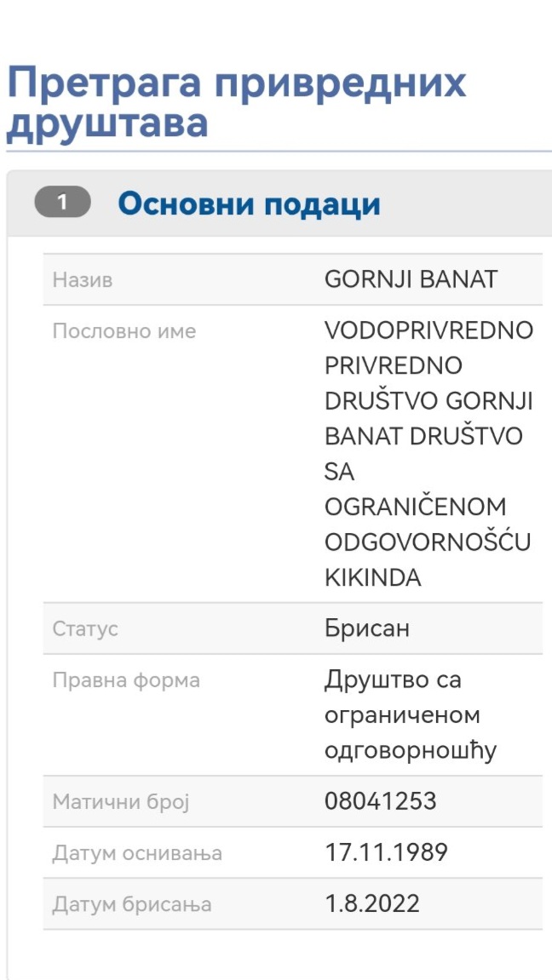Select the Датум оснивања label
The width and height of the screenshot is (552, 980).
click(x=137, y=853)
